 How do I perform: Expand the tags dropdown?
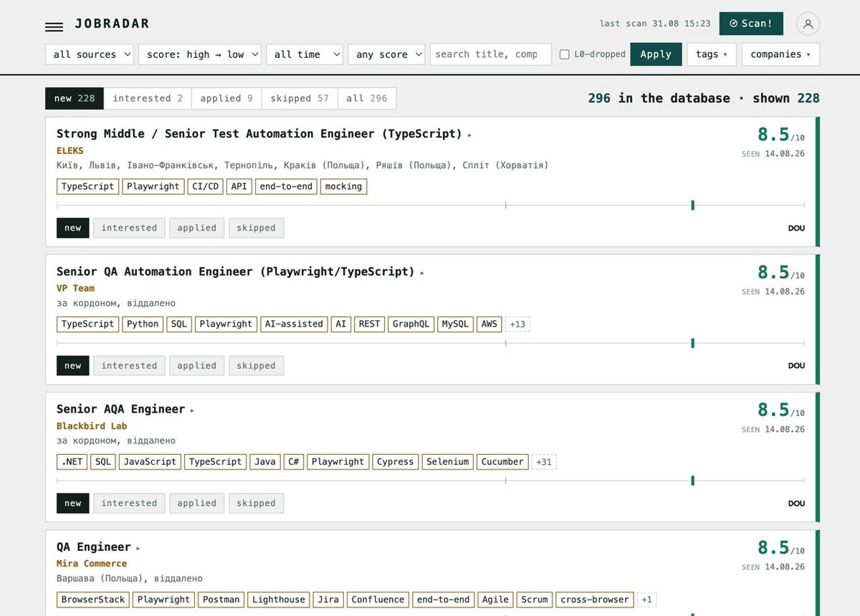(x=712, y=54)
